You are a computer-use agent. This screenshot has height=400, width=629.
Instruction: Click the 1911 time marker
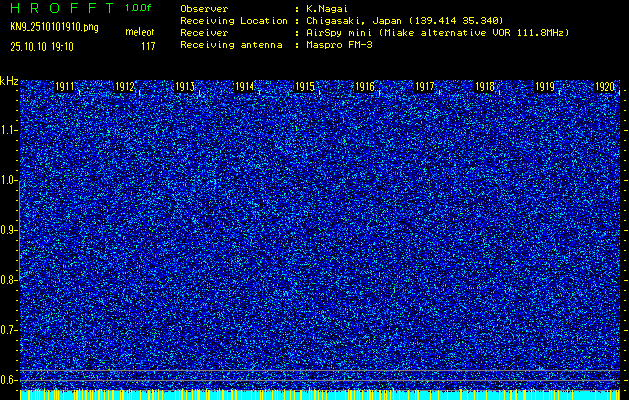[x=66, y=88]
